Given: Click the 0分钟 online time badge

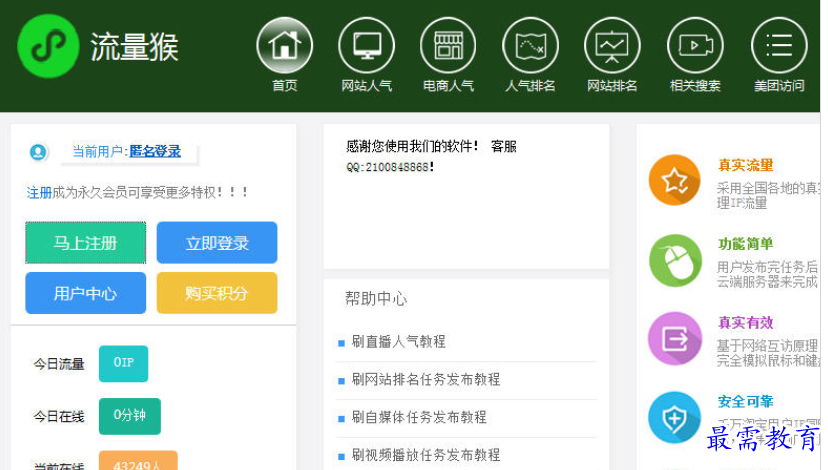Looking at the screenshot, I should 130,416.
